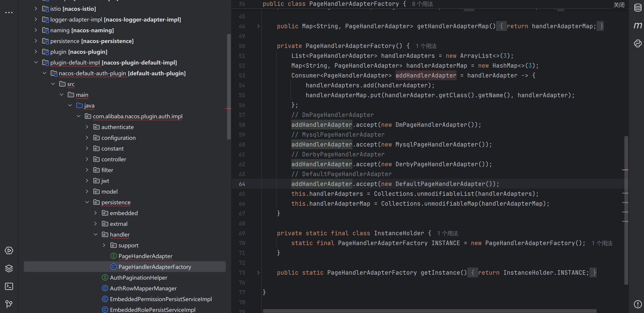Expand the support folder
The width and height of the screenshot is (644, 313).
[104, 245]
